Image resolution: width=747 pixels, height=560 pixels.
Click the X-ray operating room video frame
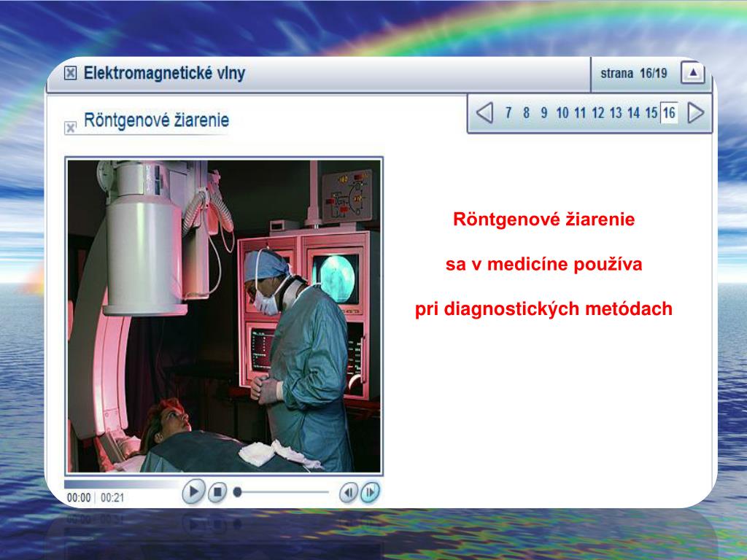tap(224, 316)
